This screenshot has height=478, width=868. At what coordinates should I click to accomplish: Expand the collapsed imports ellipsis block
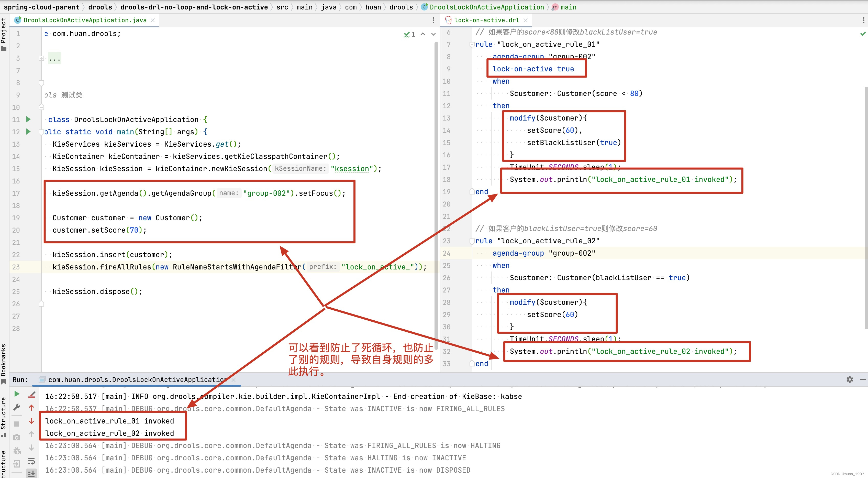[54, 59]
